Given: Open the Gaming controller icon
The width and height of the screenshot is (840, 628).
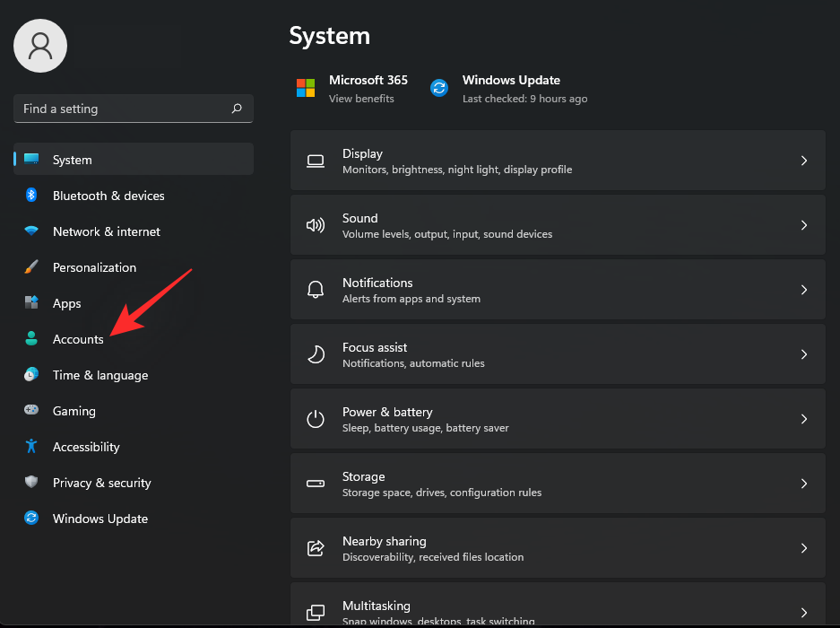Looking at the screenshot, I should (x=31, y=411).
